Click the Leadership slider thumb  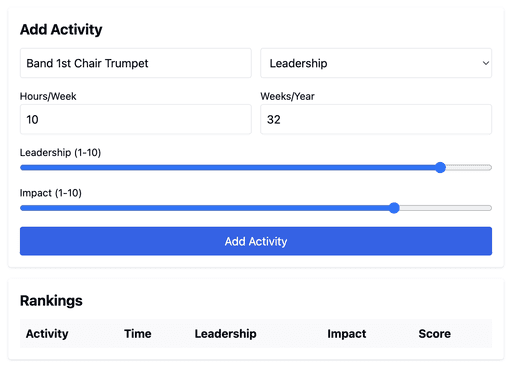click(440, 167)
